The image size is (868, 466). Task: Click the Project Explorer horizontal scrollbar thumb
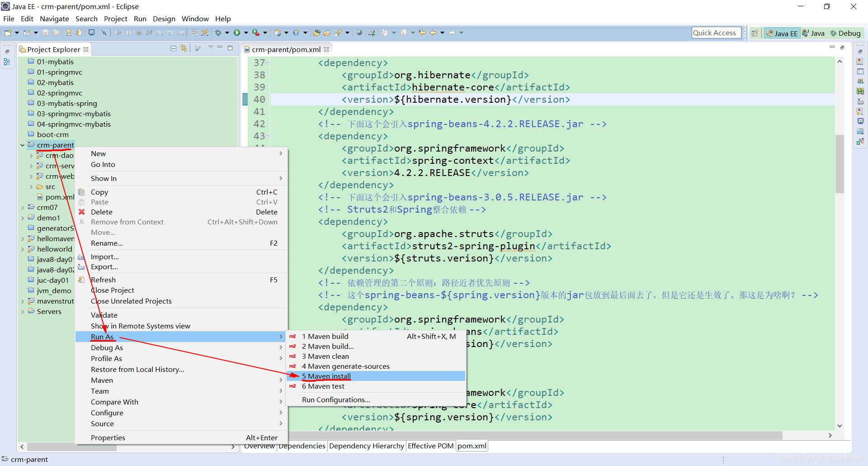pos(72,447)
